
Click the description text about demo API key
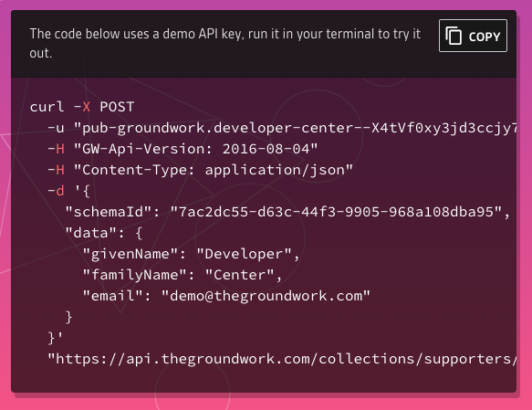click(225, 44)
